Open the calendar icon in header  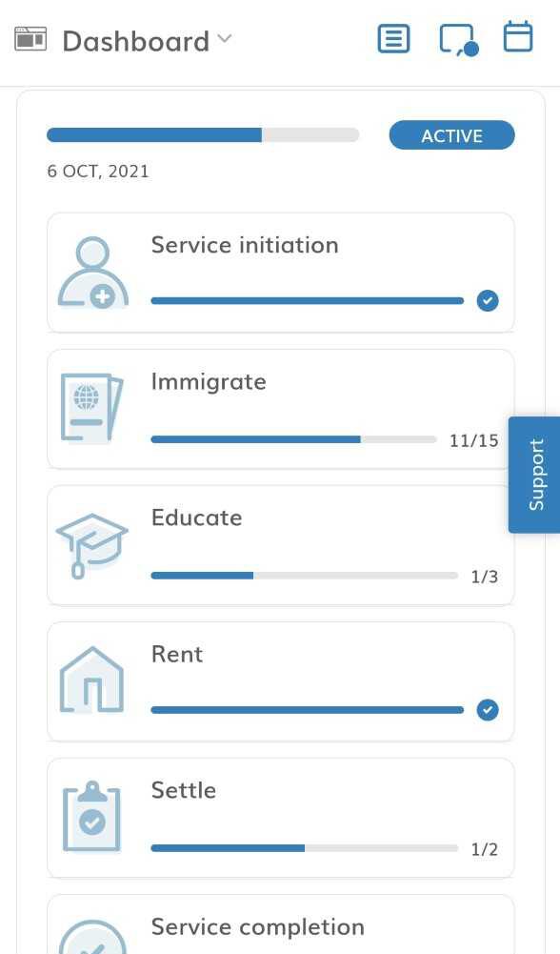[x=518, y=36]
